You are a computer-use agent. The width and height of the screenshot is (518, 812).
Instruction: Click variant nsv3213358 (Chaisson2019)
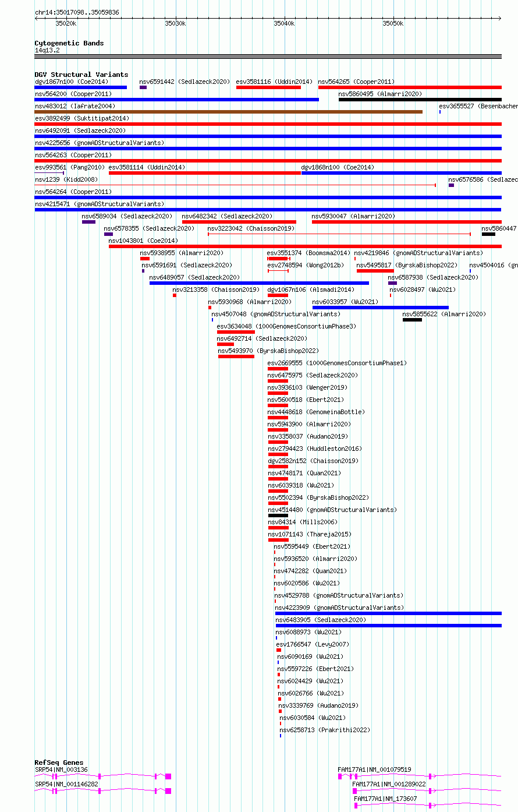pyautogui.click(x=175, y=295)
